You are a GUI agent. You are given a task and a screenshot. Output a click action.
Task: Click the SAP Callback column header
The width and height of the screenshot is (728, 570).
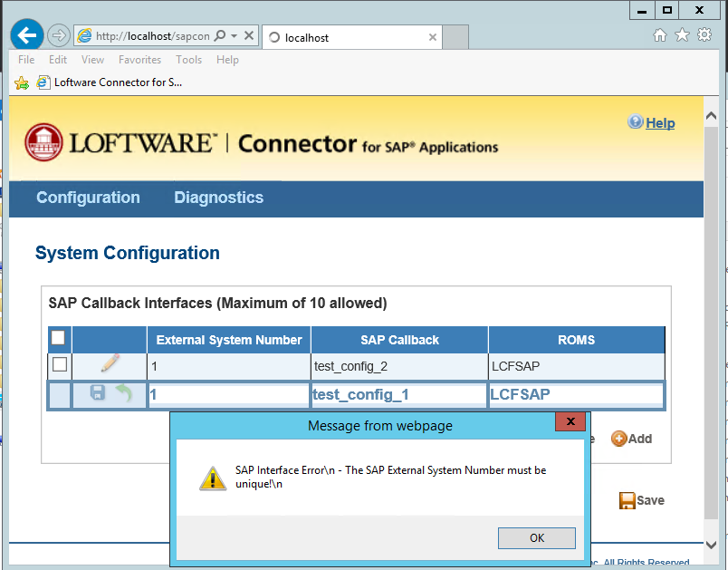click(x=399, y=340)
